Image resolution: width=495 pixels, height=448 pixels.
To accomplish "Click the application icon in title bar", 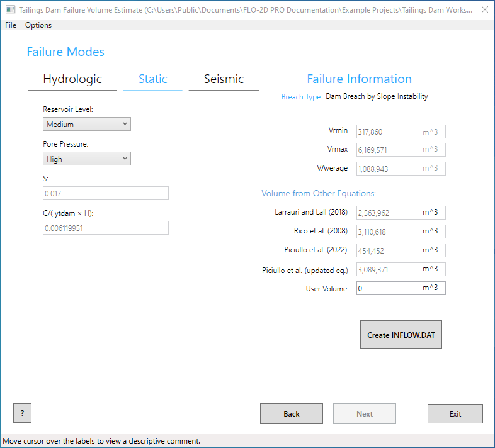I will (x=10, y=9).
